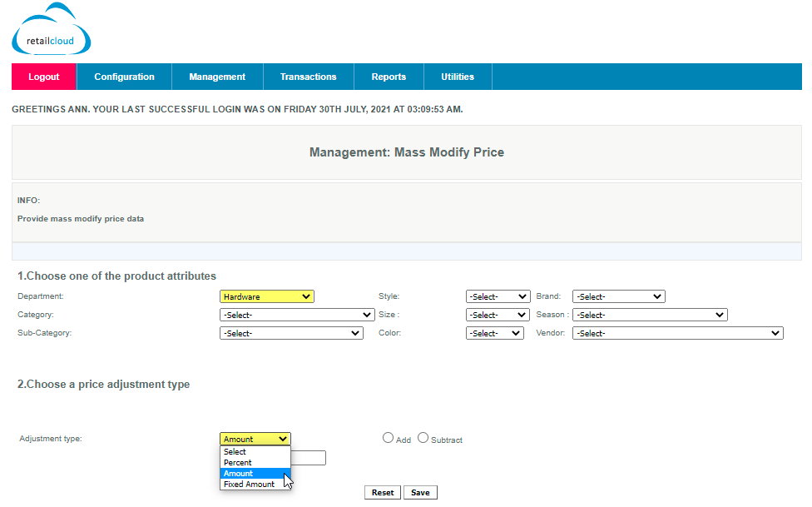
Task: Click the adjustment value input field
Action: point(308,458)
